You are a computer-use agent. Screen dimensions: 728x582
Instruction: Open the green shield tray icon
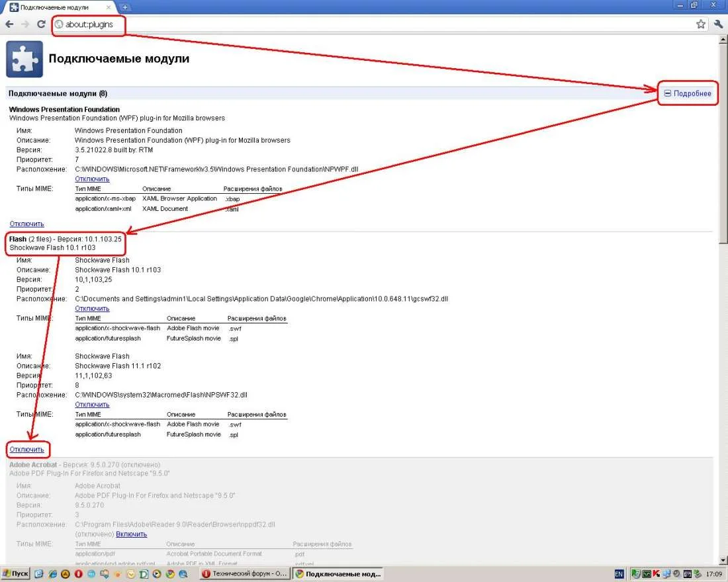(635, 573)
